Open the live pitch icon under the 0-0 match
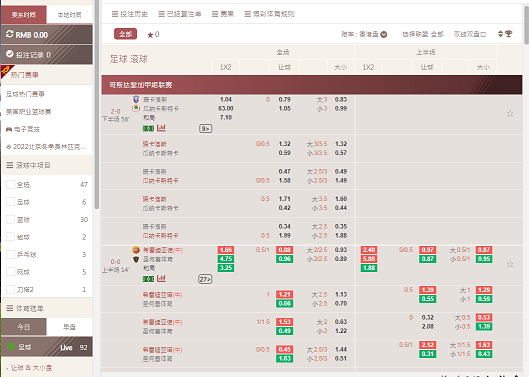 [x=148, y=279]
